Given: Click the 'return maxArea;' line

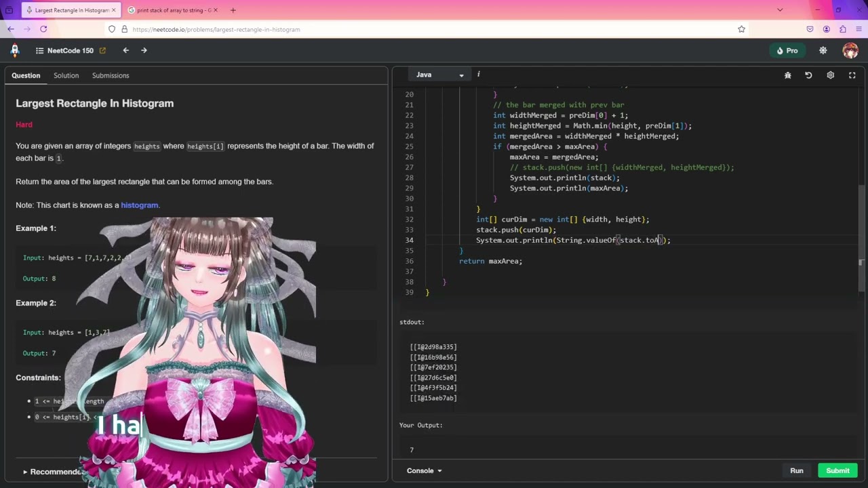Looking at the screenshot, I should click(490, 261).
